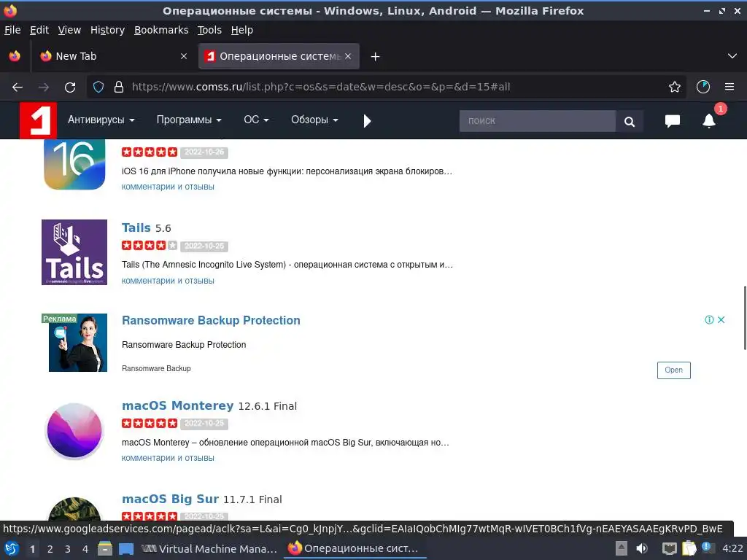List all tabs with the chevron at the tab bar end
The width and height of the screenshot is (747, 560).
point(732,56)
